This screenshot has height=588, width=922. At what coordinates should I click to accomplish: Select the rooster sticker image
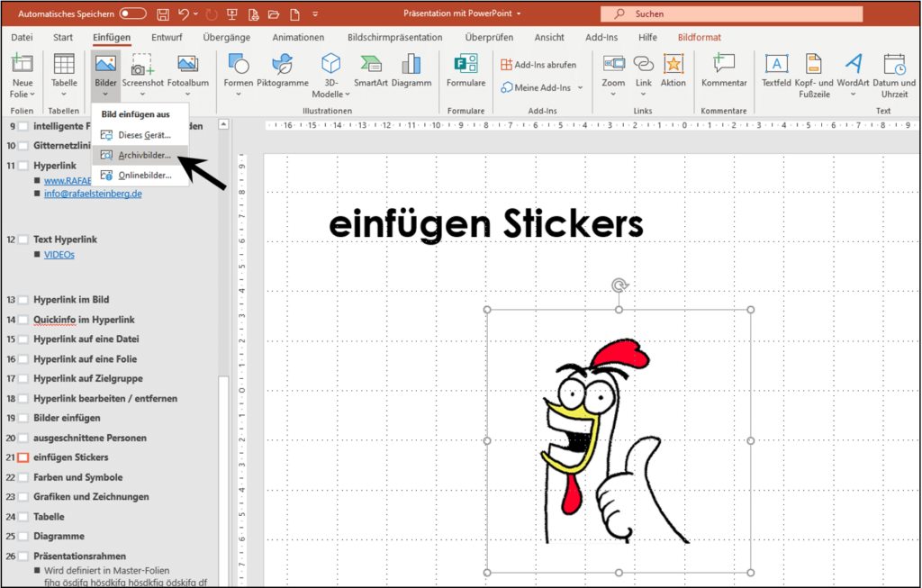pyautogui.click(x=619, y=441)
